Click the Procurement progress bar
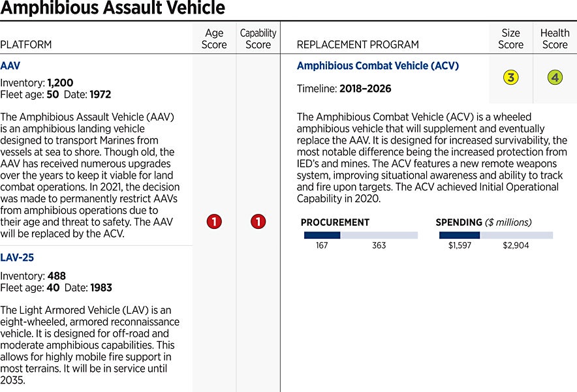 [360, 235]
